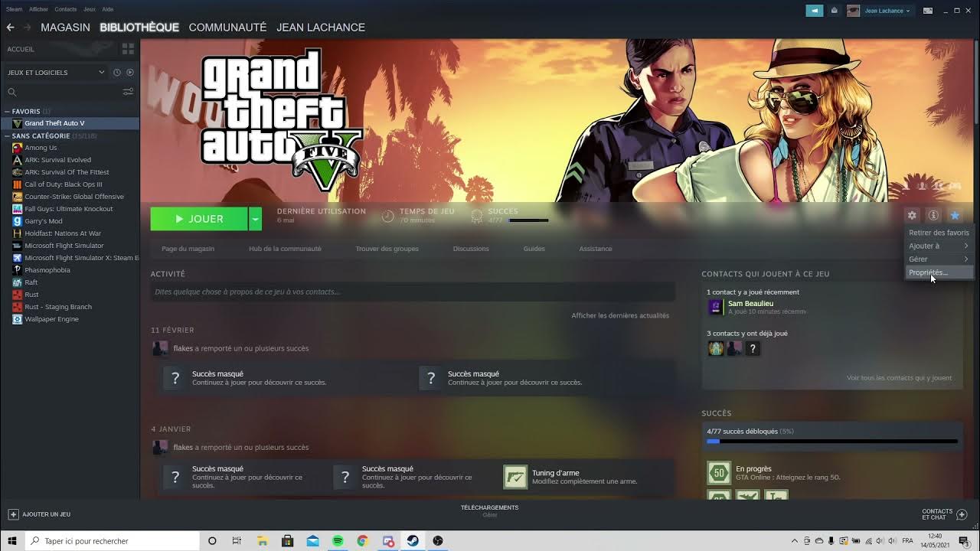Click the Steam taskbar icon
The width and height of the screenshot is (980, 551).
(x=413, y=541)
